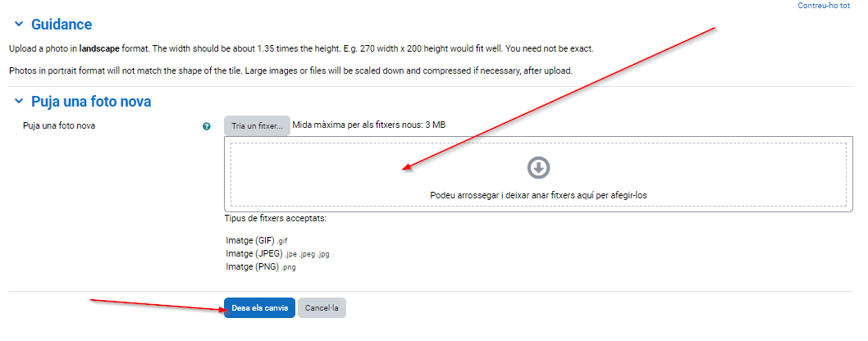Select the 'Imatge (GIF) .gif' file type entry
This screenshot has height=341, width=868.
coord(257,241)
